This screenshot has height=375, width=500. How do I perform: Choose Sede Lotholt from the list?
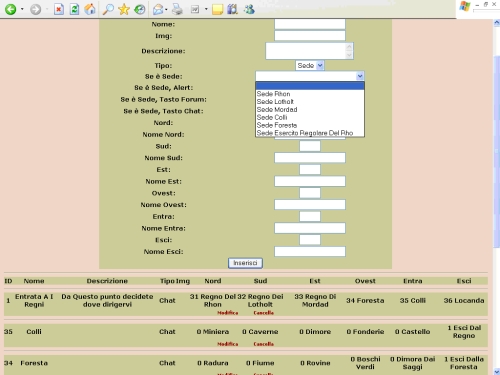[310, 102]
